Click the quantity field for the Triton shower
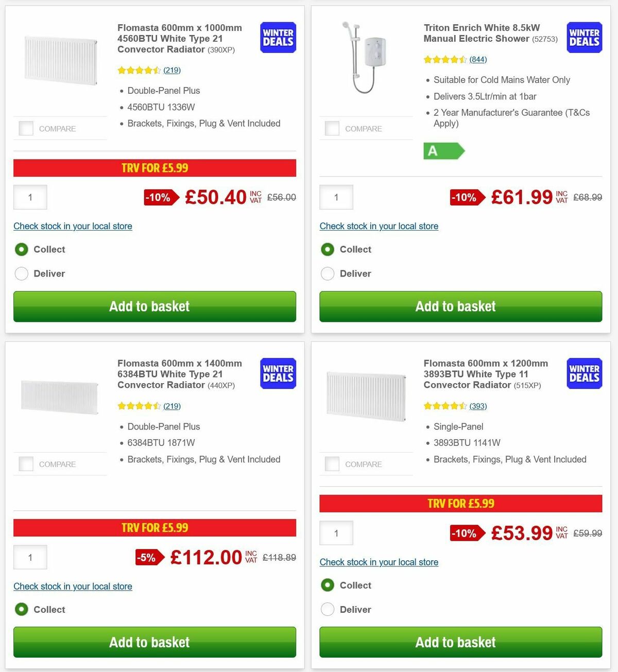The height and width of the screenshot is (672, 618). click(336, 197)
